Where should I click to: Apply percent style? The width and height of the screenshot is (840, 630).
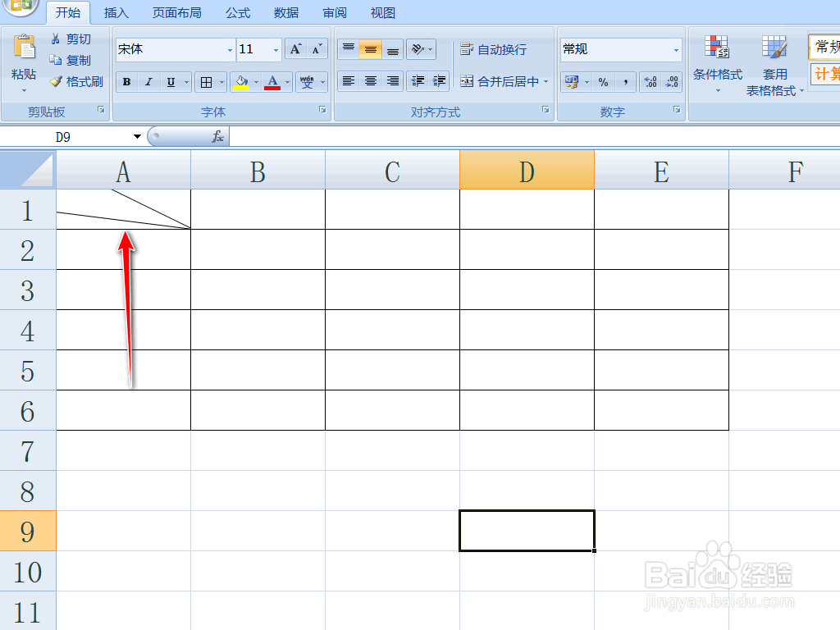[x=603, y=82]
